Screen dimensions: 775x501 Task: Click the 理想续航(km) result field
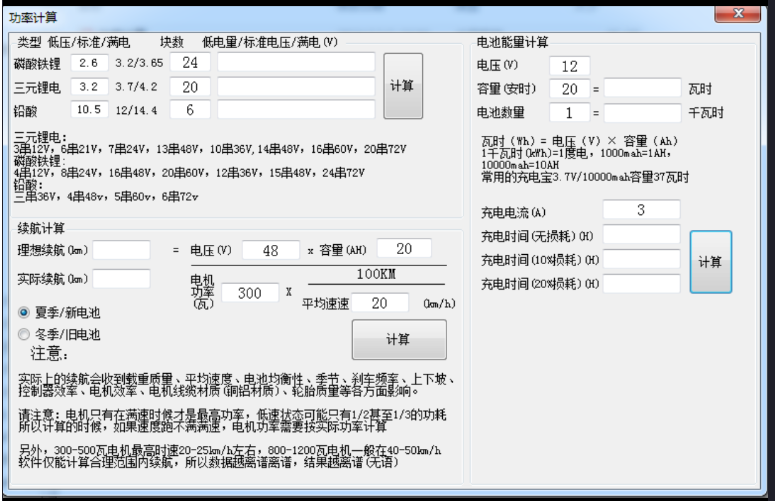click(x=122, y=249)
